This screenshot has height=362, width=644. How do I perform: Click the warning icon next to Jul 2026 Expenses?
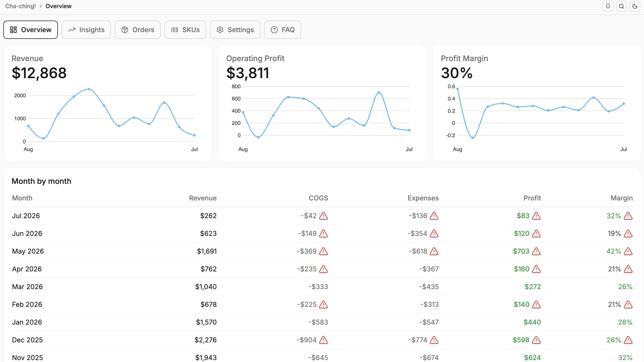(434, 216)
